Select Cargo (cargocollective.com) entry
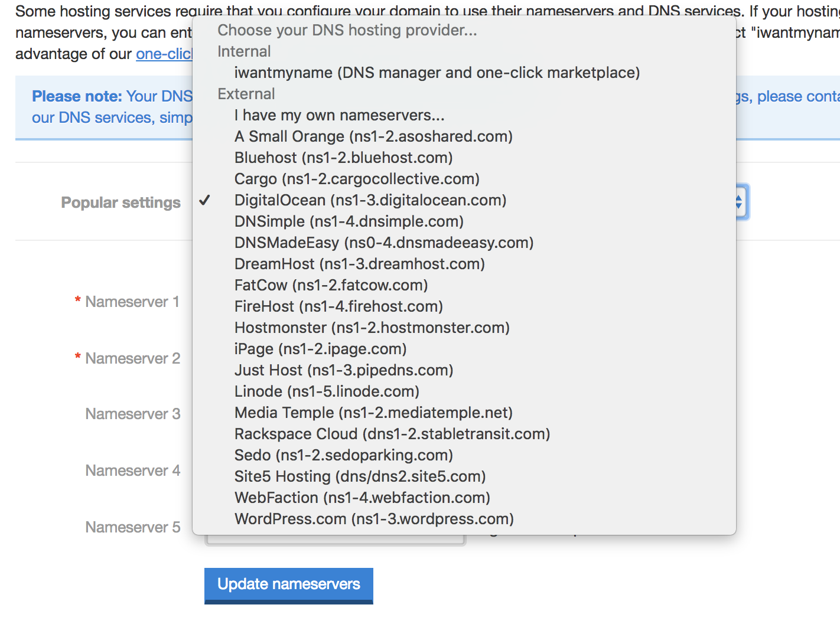Screen dimensions: 840x634 464,179
